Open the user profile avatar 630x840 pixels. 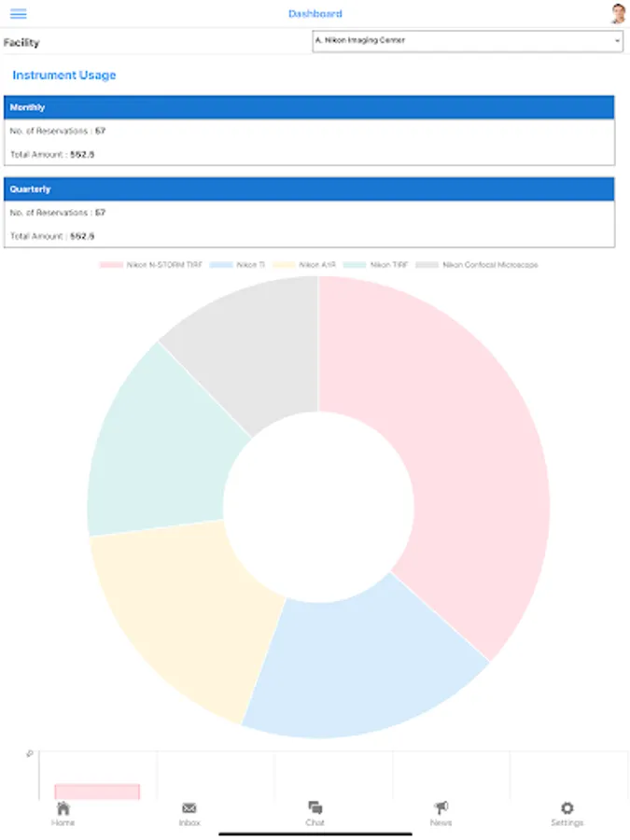(x=619, y=14)
